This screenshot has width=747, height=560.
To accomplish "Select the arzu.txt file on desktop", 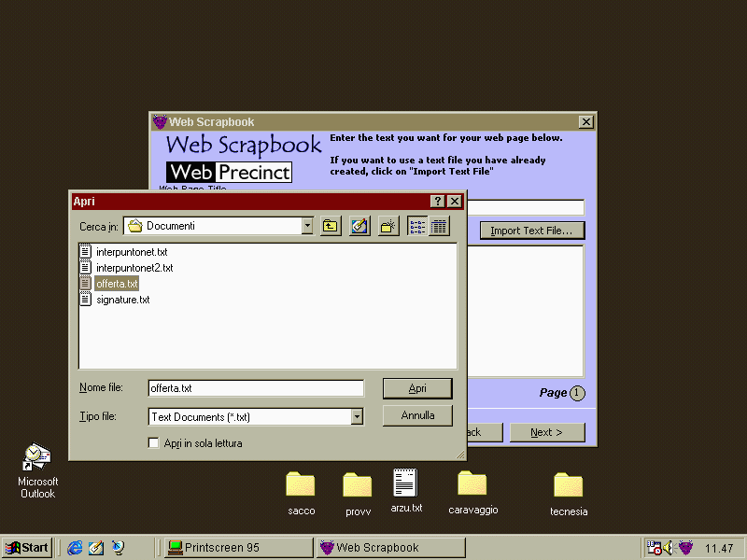I will 406,491.
